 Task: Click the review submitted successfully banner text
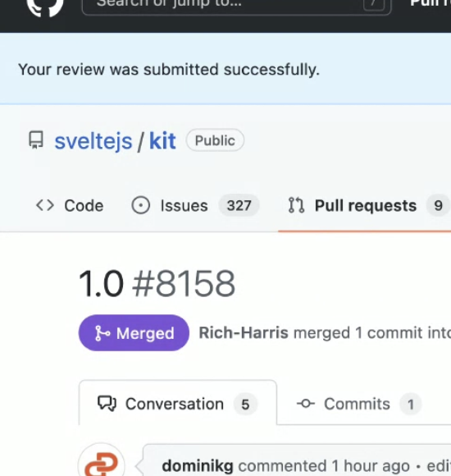169,70
